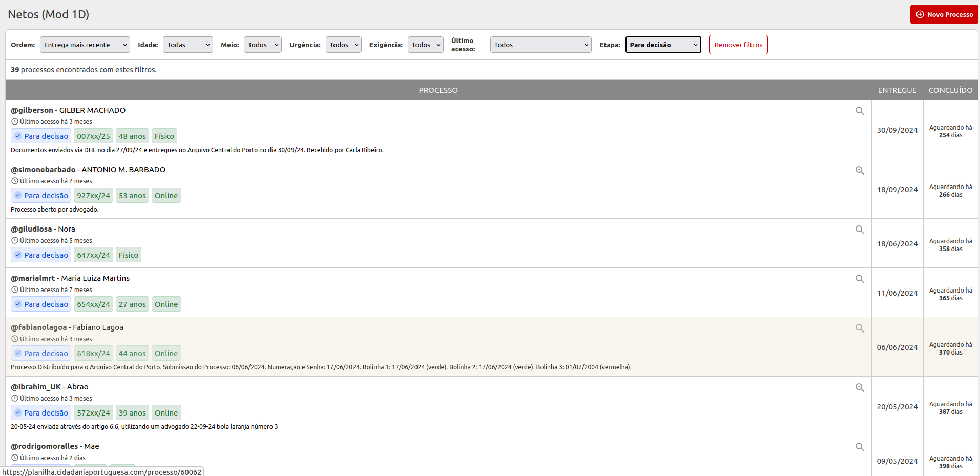Click the CONCLUÍDO column header

click(x=950, y=90)
